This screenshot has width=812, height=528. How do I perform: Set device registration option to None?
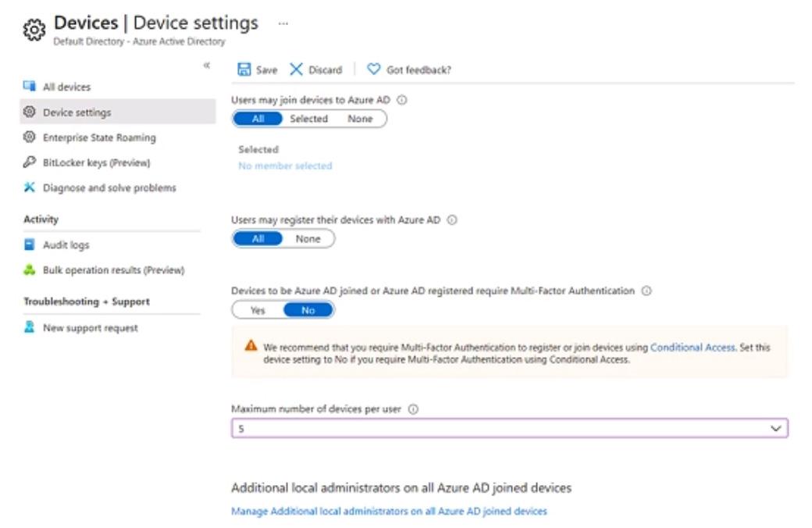pyautogui.click(x=308, y=239)
